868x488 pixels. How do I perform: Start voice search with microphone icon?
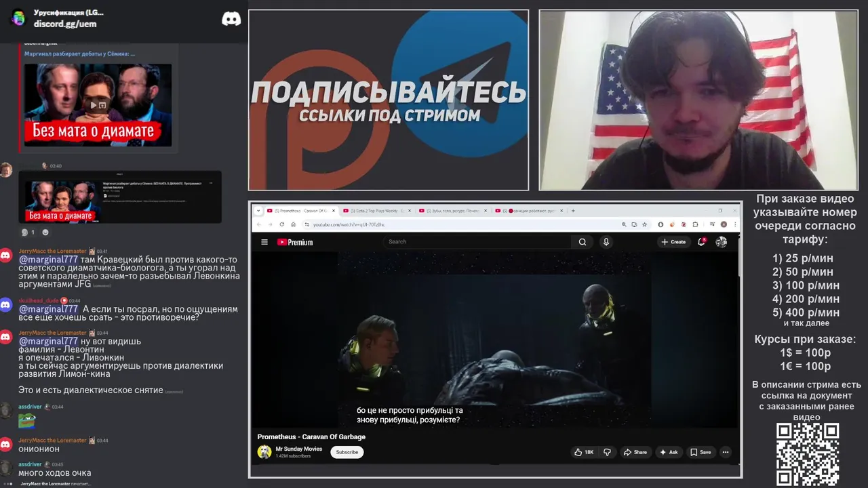[606, 242]
